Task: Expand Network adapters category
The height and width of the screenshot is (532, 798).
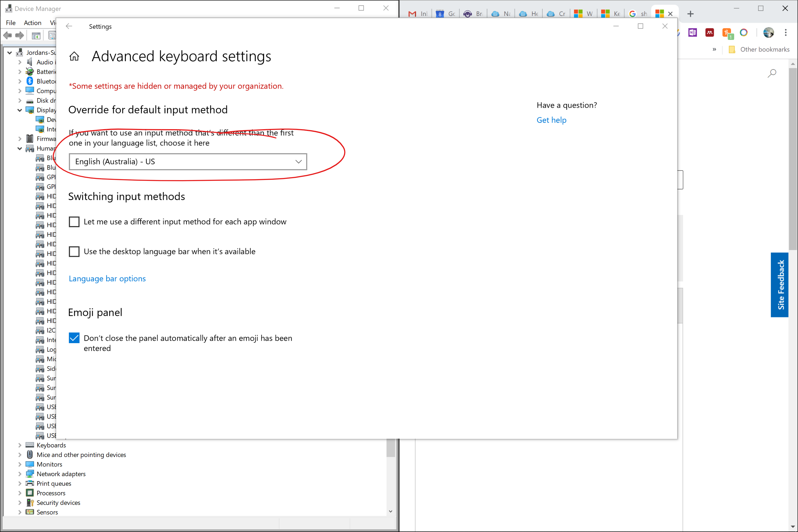Action: pos(20,474)
